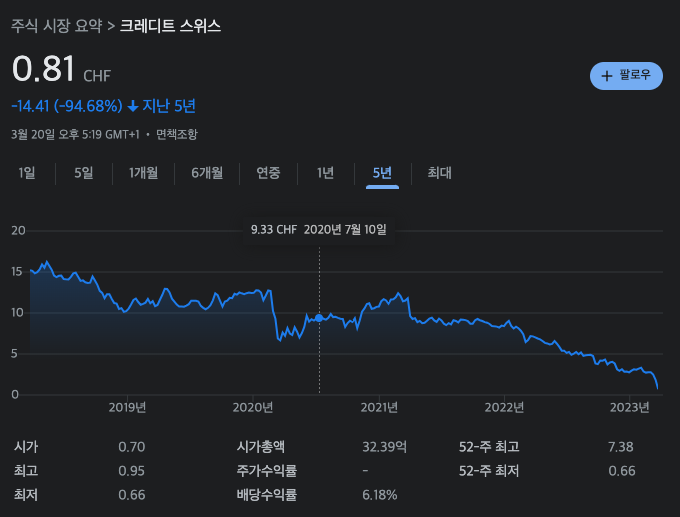
Task: Switch to the 5일 range tab
Action: pyautogui.click(x=84, y=173)
